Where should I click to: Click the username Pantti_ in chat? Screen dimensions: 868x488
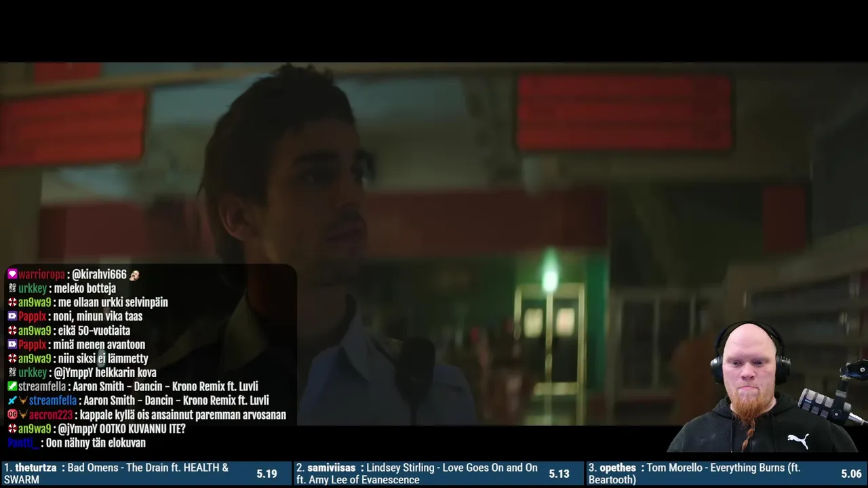tap(23, 443)
